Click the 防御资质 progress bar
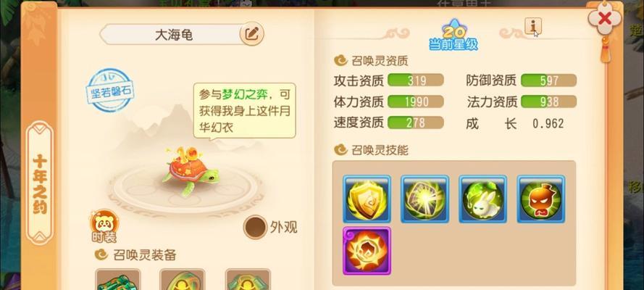This screenshot has height=290, width=644. point(548,80)
